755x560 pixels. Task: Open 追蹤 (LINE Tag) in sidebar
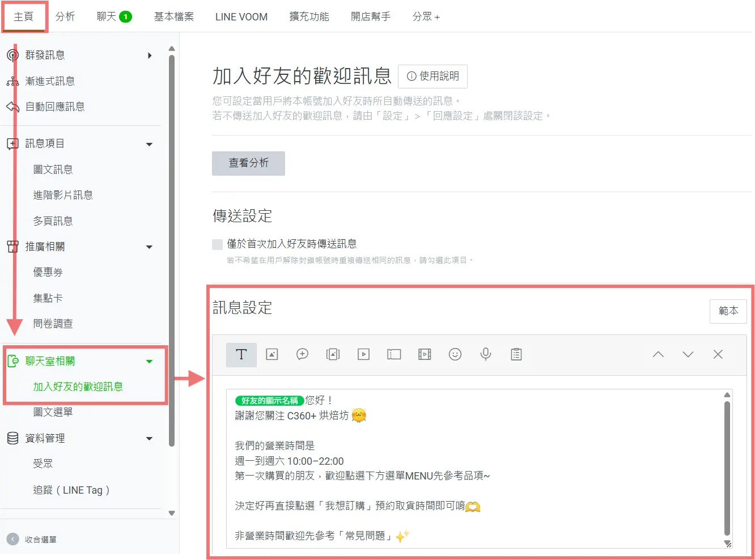point(71,490)
